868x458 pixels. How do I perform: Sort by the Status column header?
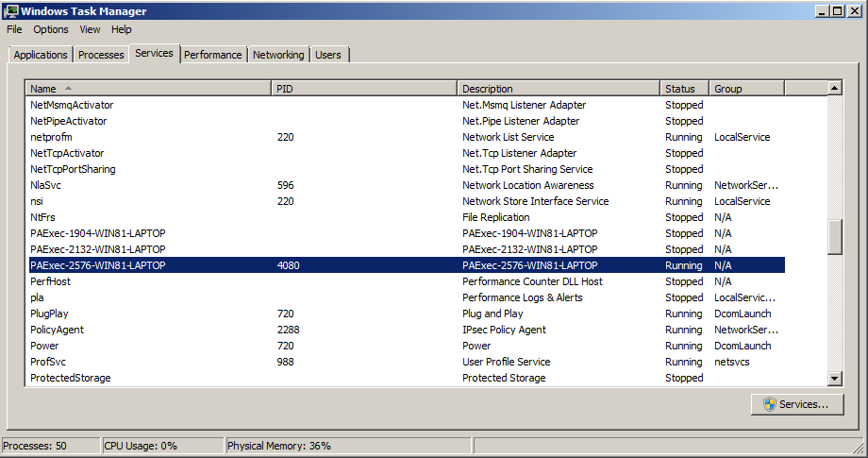685,89
